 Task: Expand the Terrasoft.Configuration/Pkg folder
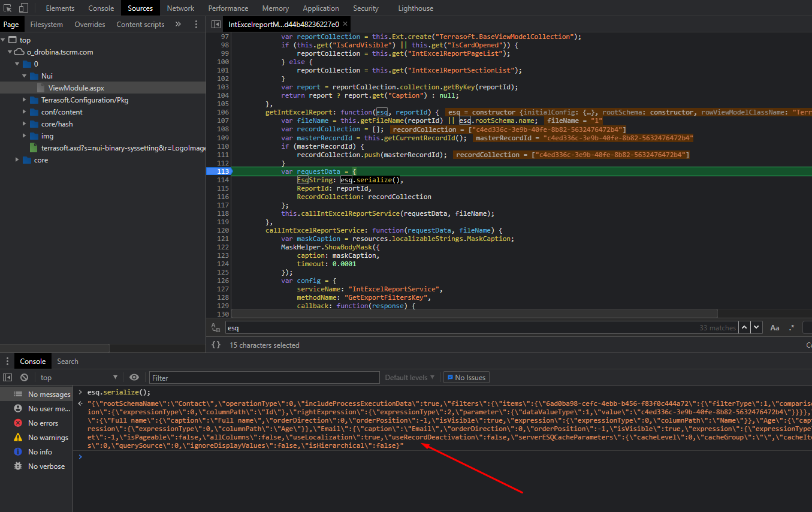[x=24, y=100]
